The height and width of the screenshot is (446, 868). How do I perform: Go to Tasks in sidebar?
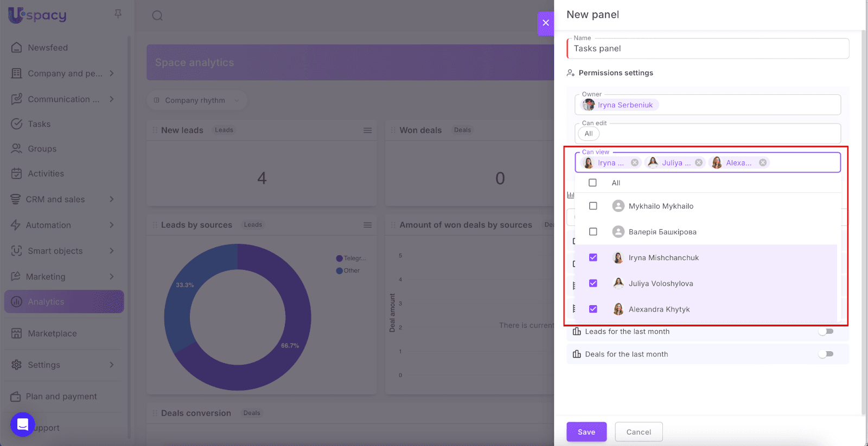coord(39,124)
